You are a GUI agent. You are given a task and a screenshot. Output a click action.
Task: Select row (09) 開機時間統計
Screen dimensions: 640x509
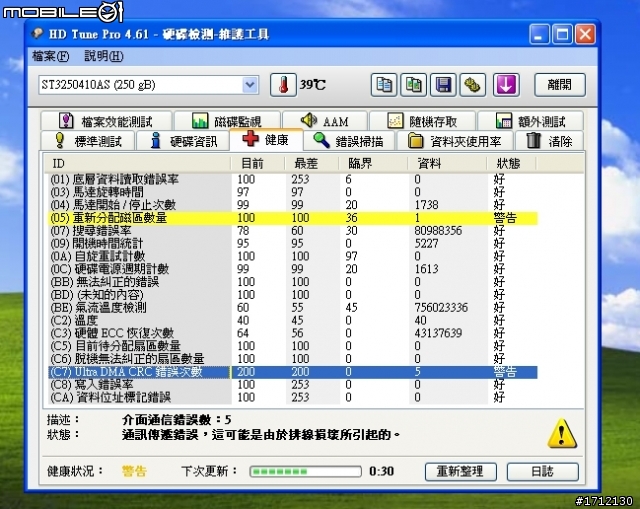point(292,243)
